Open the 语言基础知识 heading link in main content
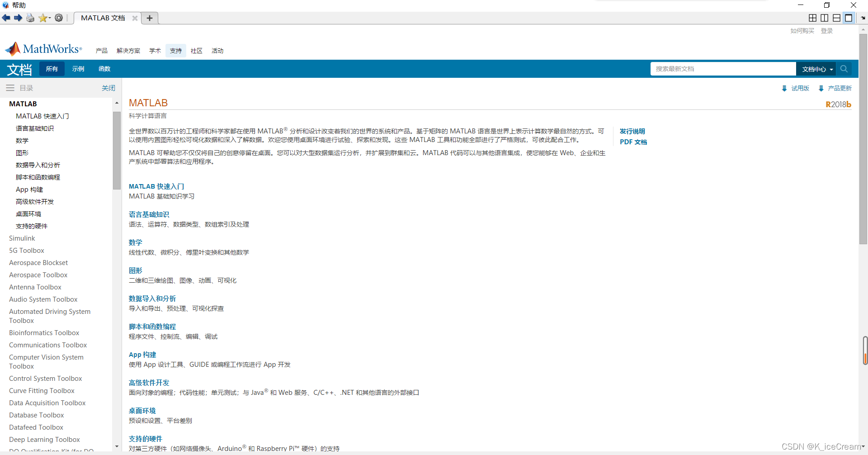The image size is (868, 455). point(149,214)
